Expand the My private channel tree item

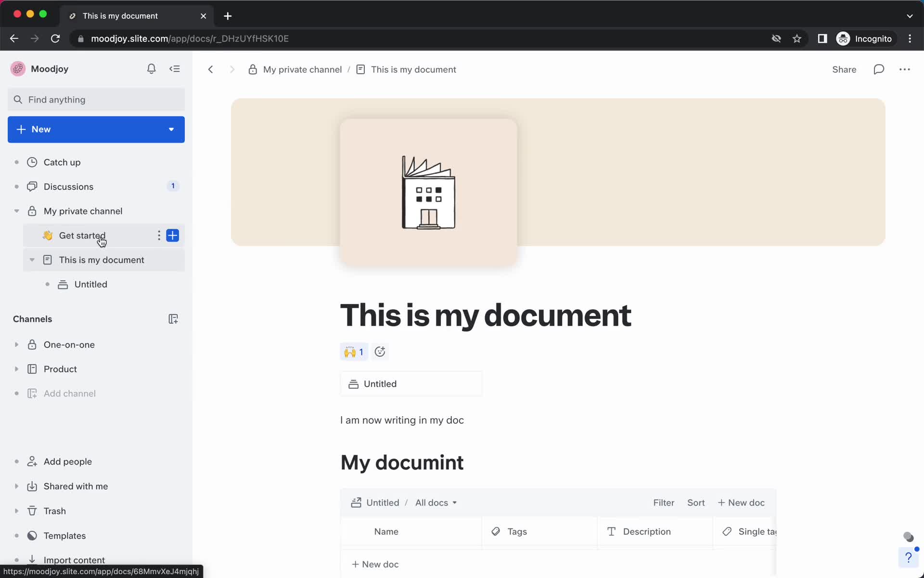[x=16, y=210]
